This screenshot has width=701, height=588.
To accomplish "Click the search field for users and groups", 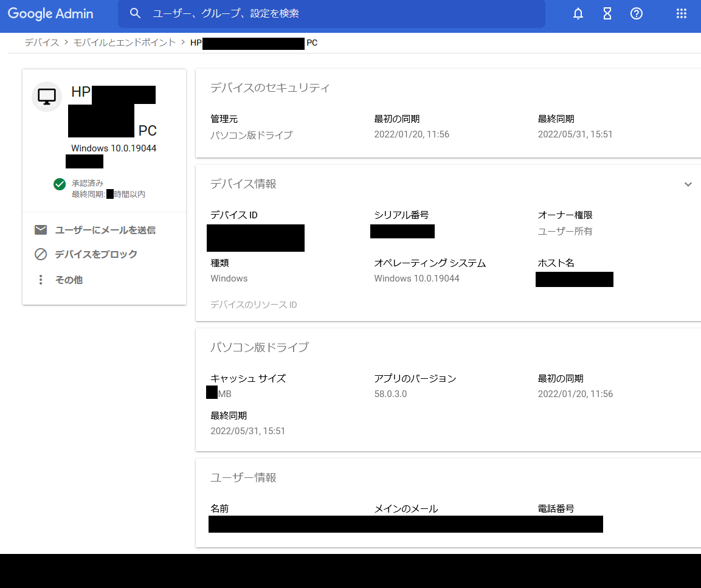I will point(331,13).
